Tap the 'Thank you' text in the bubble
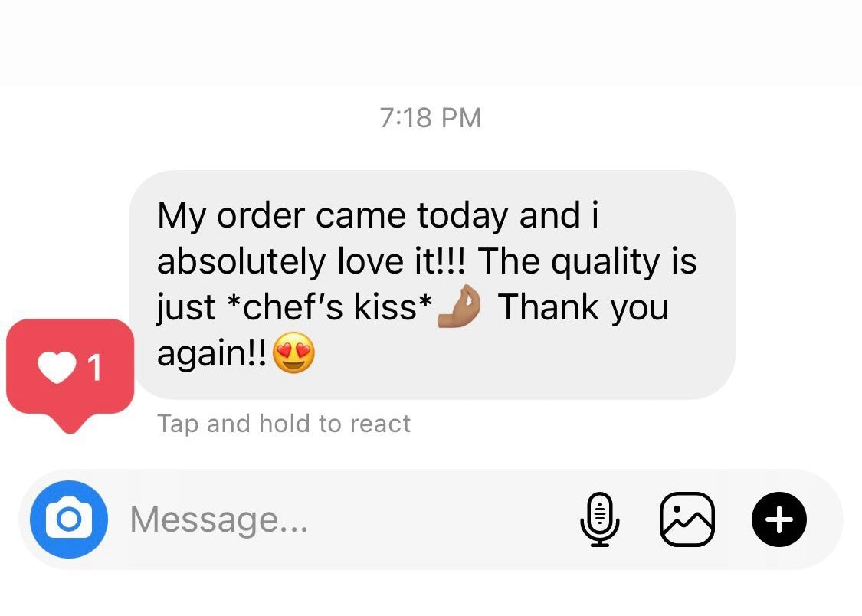This screenshot has width=862, height=616. click(x=583, y=307)
